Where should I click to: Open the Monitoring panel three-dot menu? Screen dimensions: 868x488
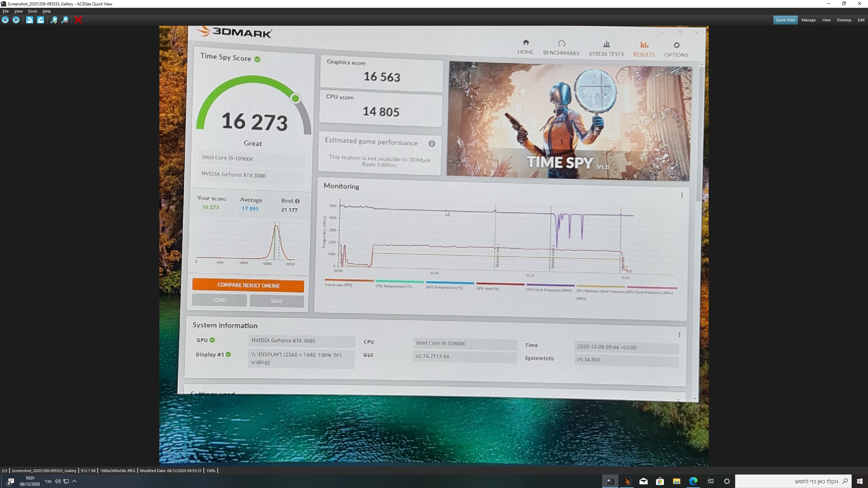click(x=682, y=196)
